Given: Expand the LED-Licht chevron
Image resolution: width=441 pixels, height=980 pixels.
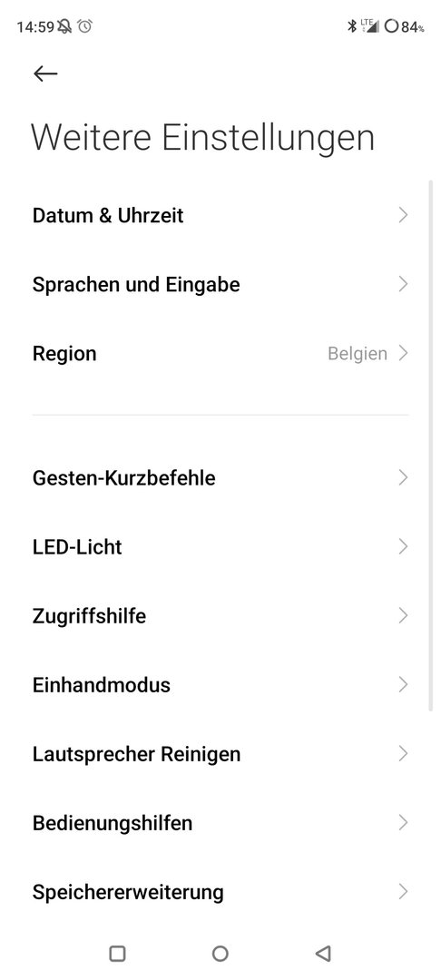Looking at the screenshot, I should coord(403,547).
